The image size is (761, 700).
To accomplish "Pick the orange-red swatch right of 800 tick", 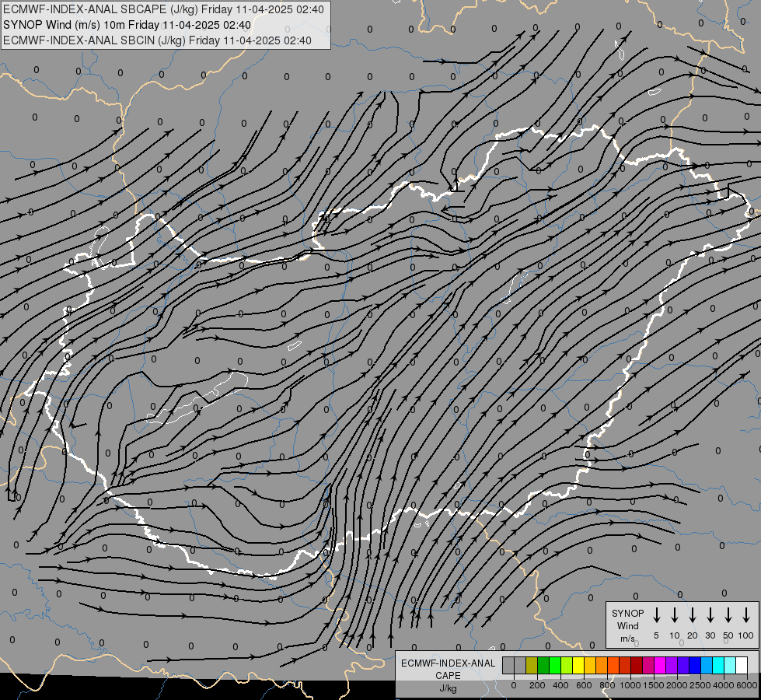I will [613, 665].
